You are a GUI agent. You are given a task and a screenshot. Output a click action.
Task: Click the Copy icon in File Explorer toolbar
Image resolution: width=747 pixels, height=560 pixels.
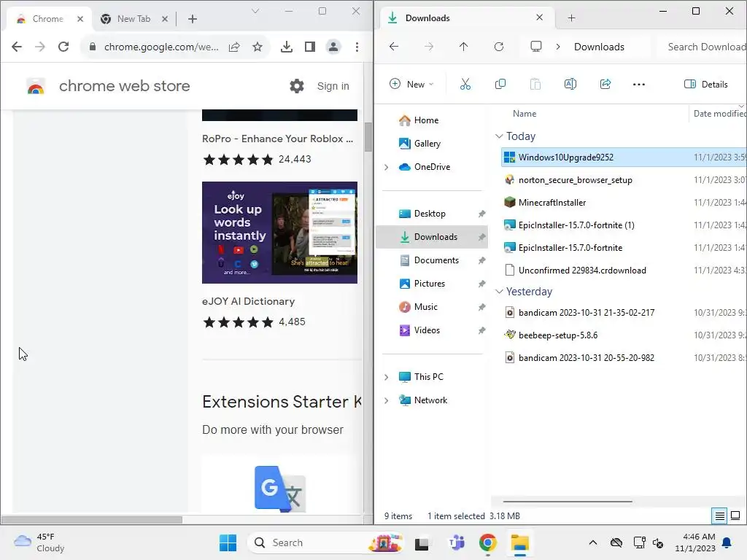tap(500, 85)
